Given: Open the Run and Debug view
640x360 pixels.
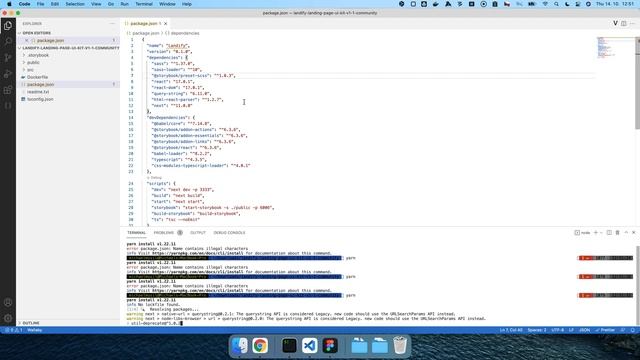Looking at the screenshot, I should (8, 74).
